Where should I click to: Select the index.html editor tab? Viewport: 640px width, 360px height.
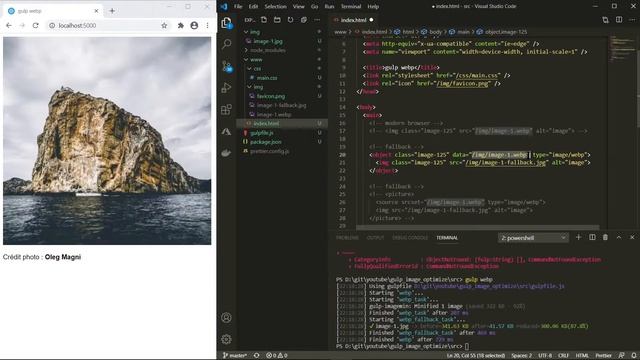point(353,20)
